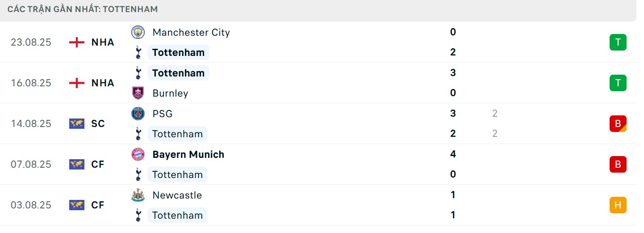Image resolution: width=644 pixels, height=233 pixels.
Task: Click the Burnley club crest
Action: [x=138, y=93]
